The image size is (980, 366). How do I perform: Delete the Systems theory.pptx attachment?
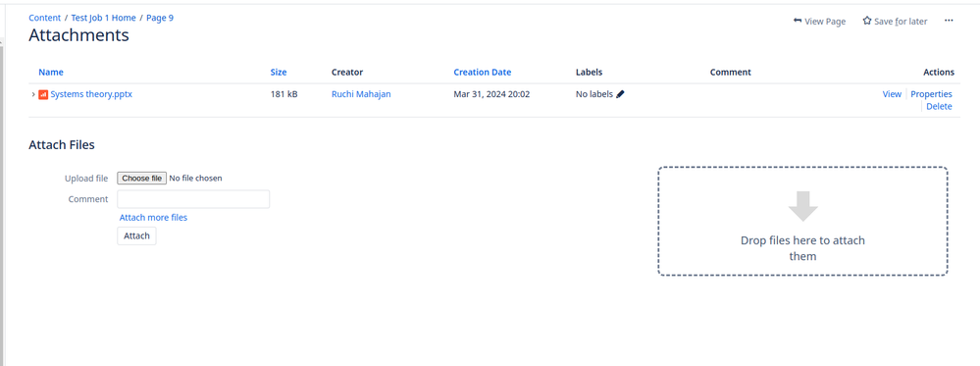pyautogui.click(x=939, y=106)
